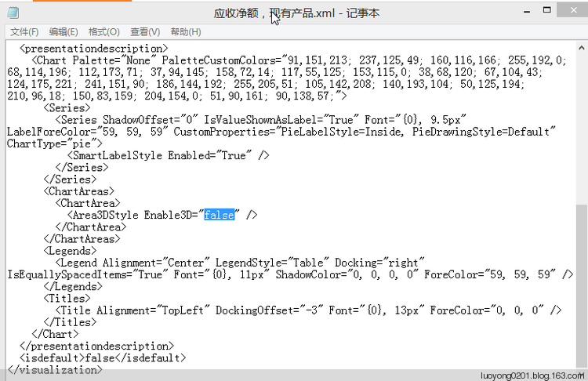Image resolution: width=588 pixels, height=381 pixels.
Task: Click the window title text 应收净额
Action: (x=236, y=13)
